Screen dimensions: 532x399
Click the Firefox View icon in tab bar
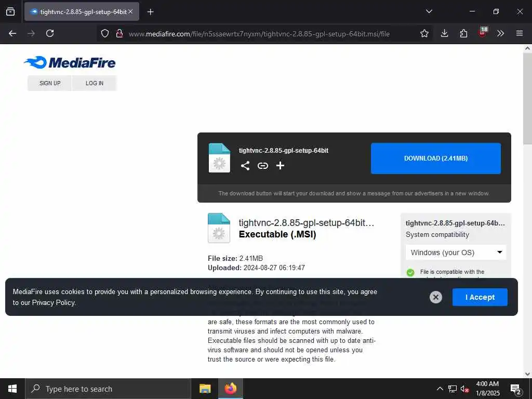(x=10, y=11)
